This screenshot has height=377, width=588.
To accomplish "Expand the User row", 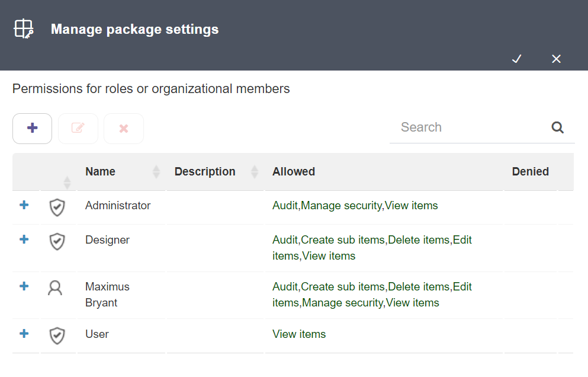I will (x=24, y=334).
